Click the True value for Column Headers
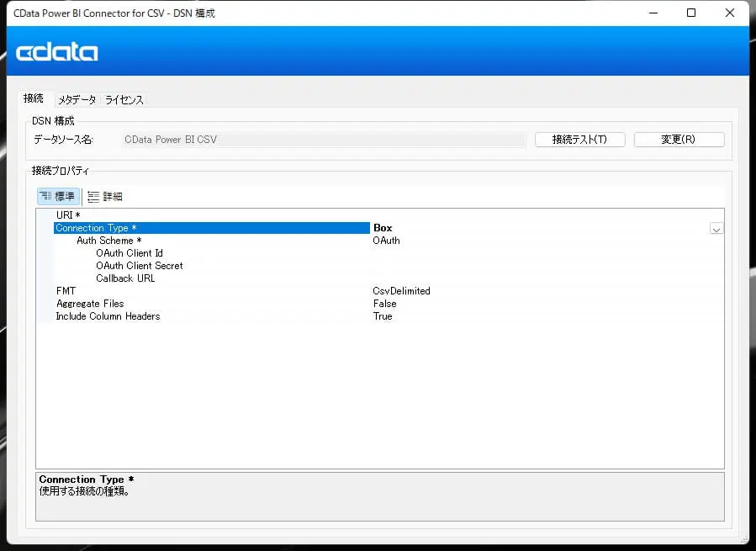The image size is (756, 551). coord(547,316)
